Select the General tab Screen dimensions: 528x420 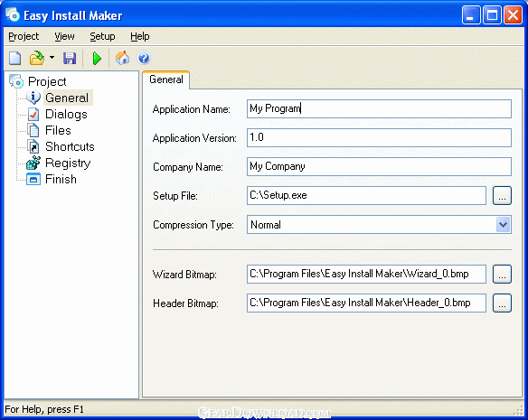click(x=166, y=79)
